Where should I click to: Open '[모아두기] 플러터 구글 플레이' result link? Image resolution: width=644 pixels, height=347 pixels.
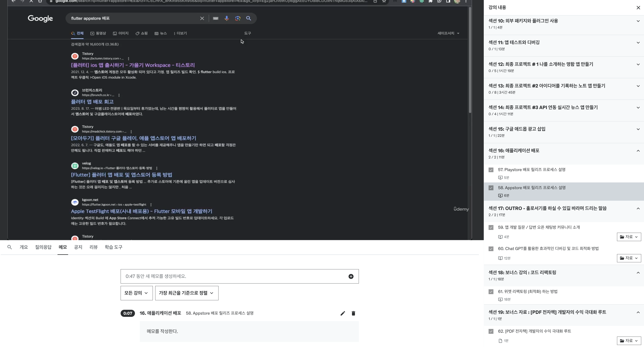133,138
